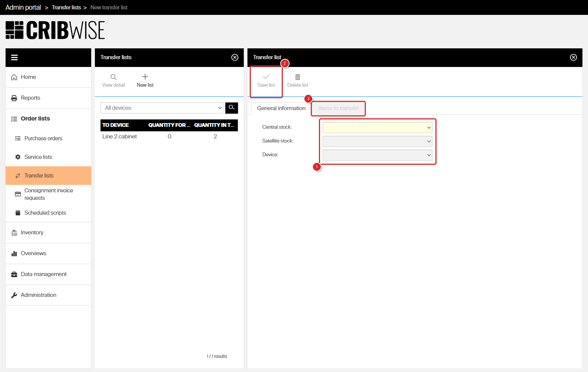The height and width of the screenshot is (372, 588).
Task: Click the Admin portal breadcrumb link
Action: (x=23, y=7)
